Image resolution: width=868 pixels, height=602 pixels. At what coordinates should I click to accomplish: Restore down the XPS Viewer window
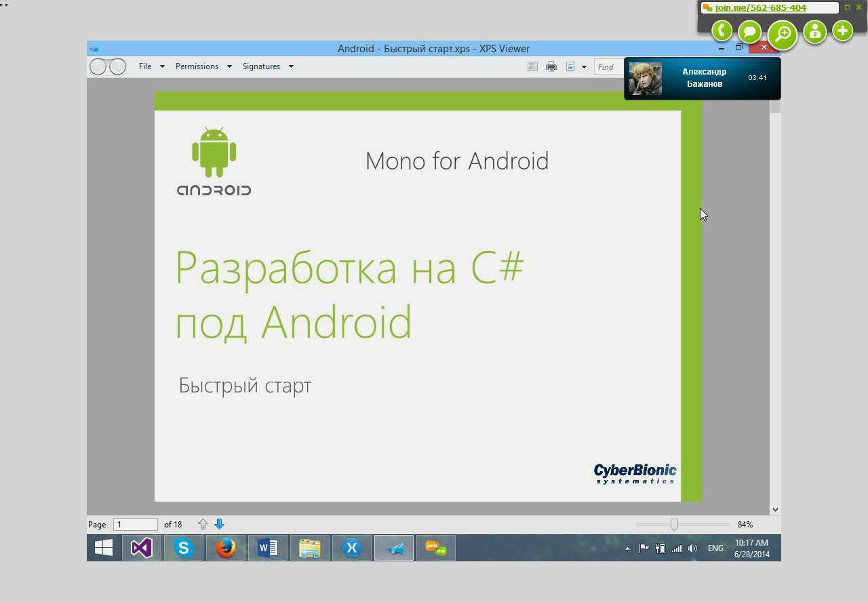[x=739, y=48]
